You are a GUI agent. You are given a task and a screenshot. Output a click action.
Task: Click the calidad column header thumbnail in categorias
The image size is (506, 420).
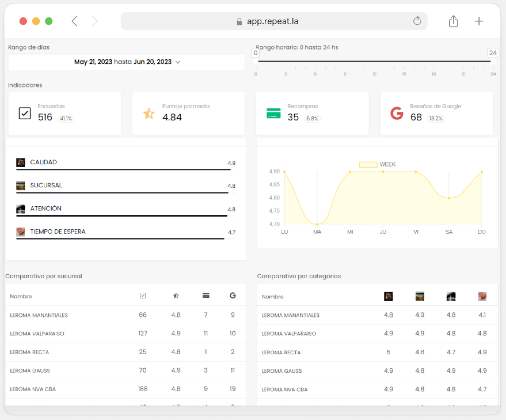click(388, 296)
